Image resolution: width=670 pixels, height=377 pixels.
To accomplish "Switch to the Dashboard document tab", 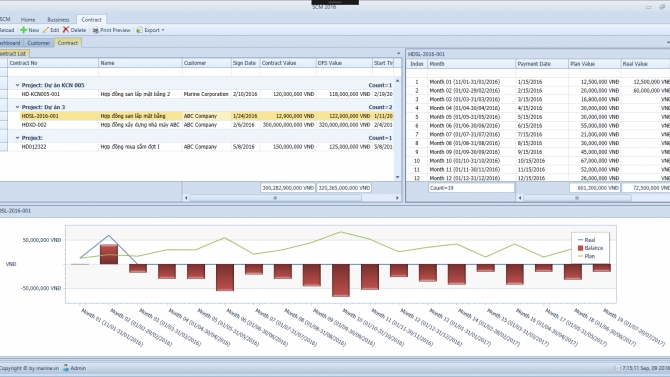I will coord(10,43).
